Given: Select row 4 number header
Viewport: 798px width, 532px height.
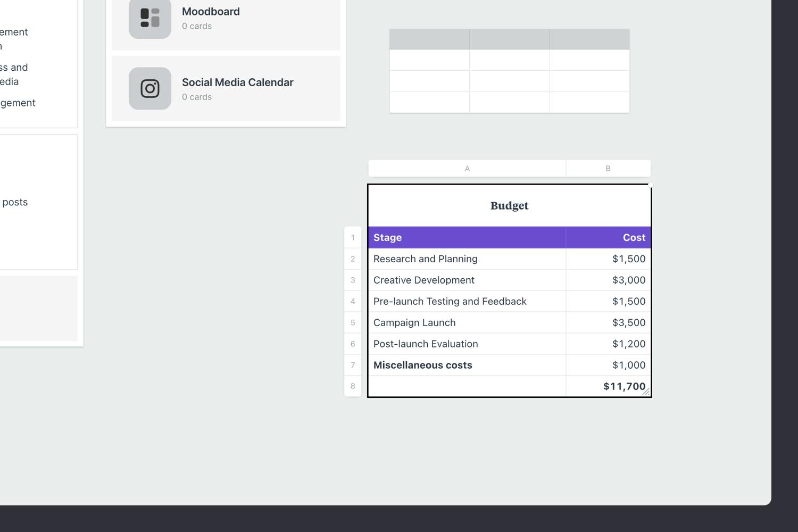Looking at the screenshot, I should [x=353, y=302].
